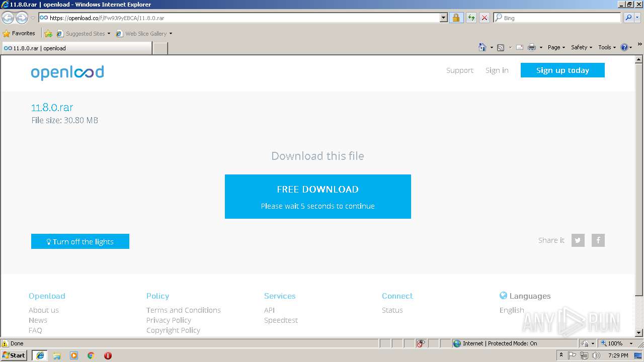Screen dimensions: 644x362
Task: Open Status link under Connect
Action: pos(392,310)
